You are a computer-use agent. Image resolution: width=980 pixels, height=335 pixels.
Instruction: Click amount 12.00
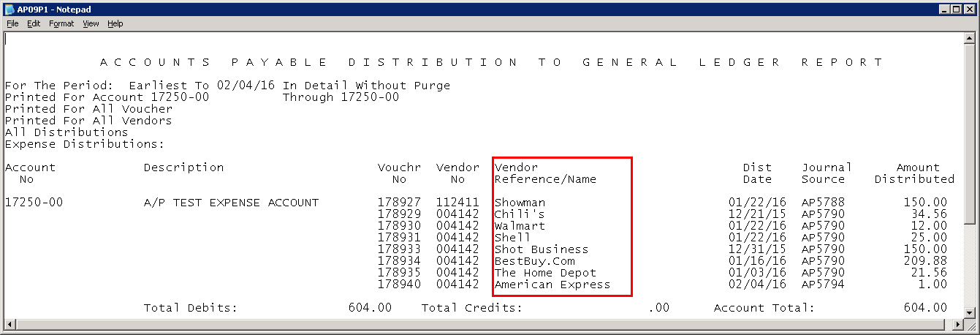(929, 226)
